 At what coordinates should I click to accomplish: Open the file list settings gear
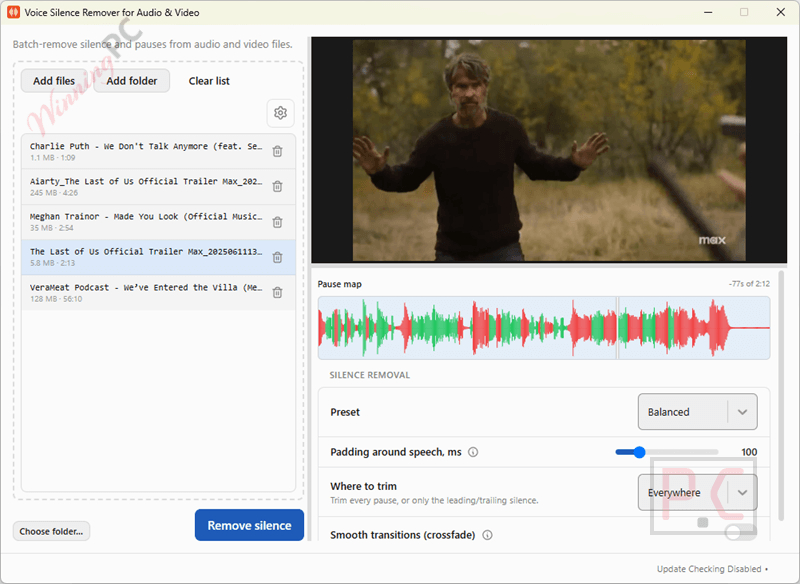point(280,113)
